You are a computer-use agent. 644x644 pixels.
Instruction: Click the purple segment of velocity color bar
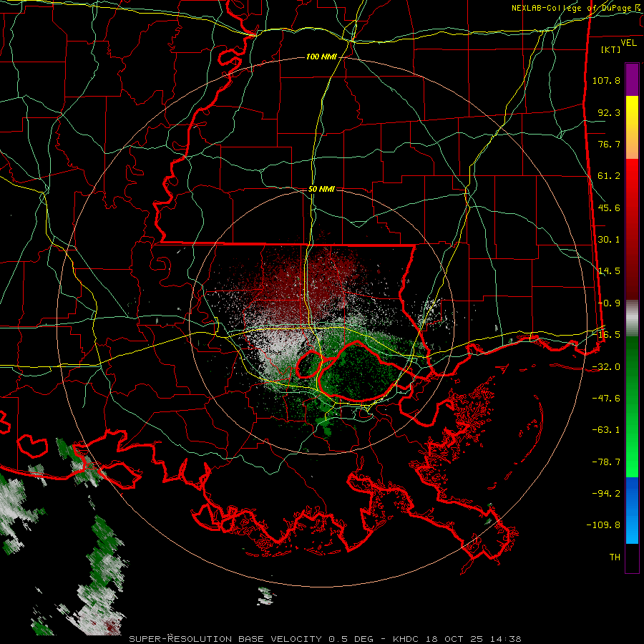(x=632, y=79)
